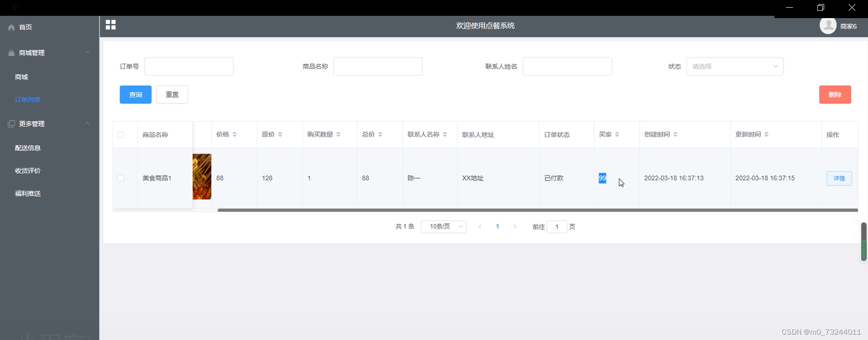Click the highlighted buyer value 99
This screenshot has width=868, height=340.
(x=602, y=178)
